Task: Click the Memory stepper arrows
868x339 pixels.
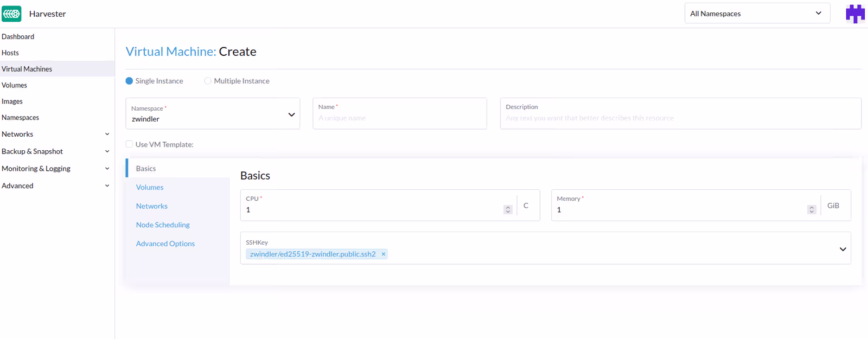Action: pos(812,209)
